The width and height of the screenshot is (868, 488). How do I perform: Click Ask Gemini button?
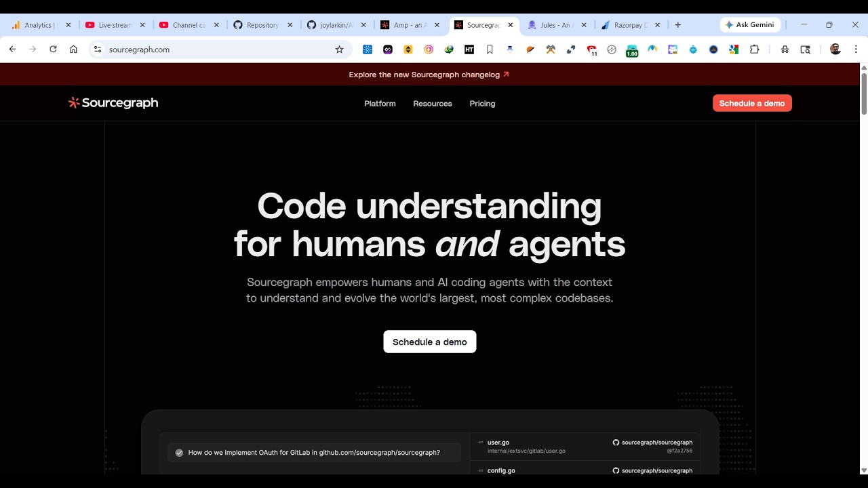[x=750, y=25]
